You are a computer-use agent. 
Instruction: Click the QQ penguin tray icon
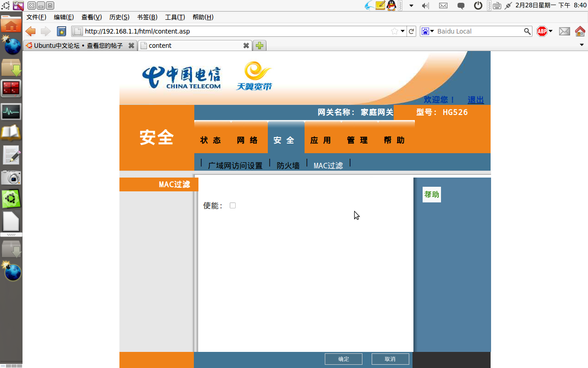[391, 6]
